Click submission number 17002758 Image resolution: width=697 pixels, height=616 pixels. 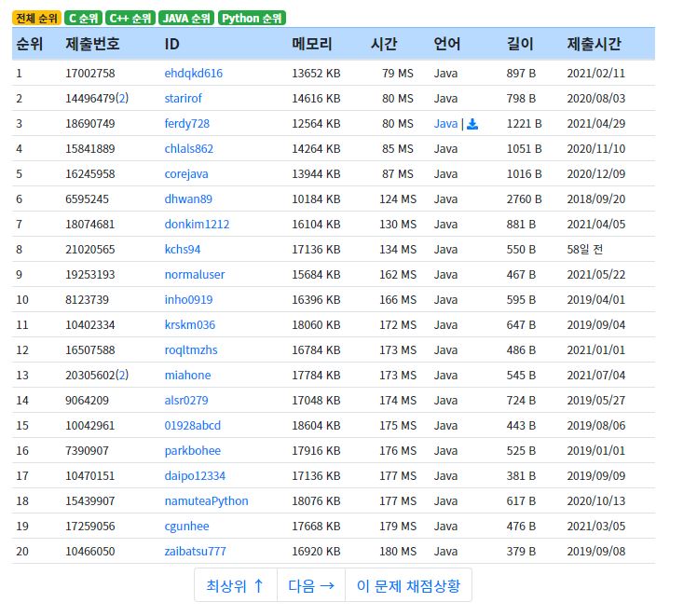coord(90,74)
